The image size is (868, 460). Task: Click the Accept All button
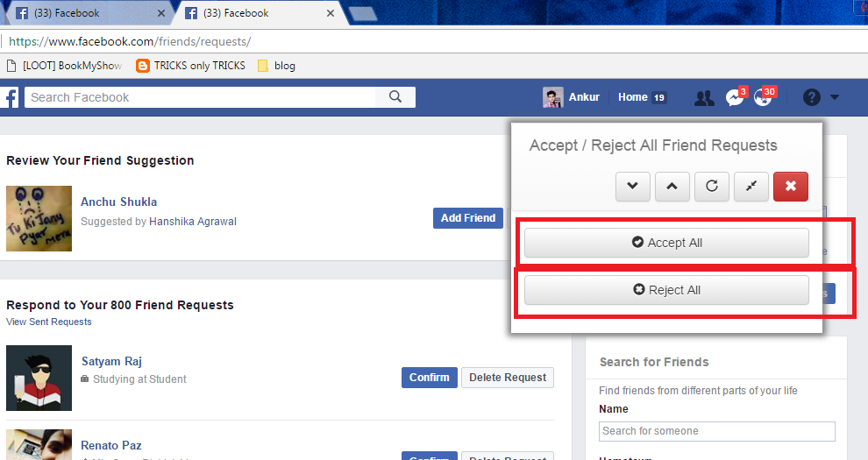pyautogui.click(x=666, y=243)
